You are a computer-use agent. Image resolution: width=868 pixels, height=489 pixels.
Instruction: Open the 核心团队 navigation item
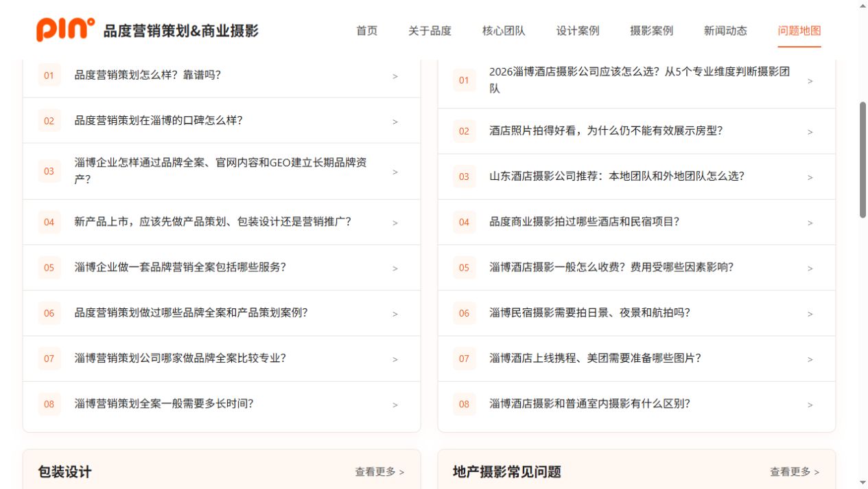(504, 31)
